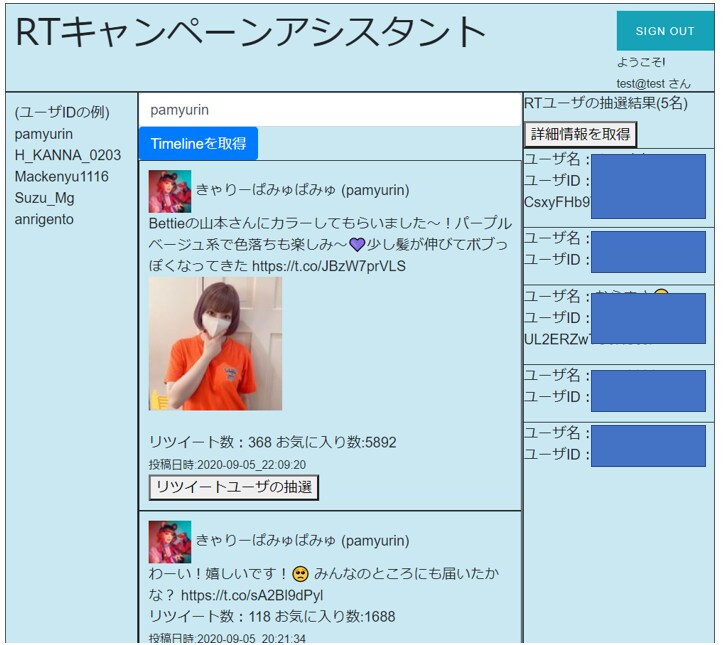
Task: Click the avatar on the わーい tweet
Action: [170, 542]
